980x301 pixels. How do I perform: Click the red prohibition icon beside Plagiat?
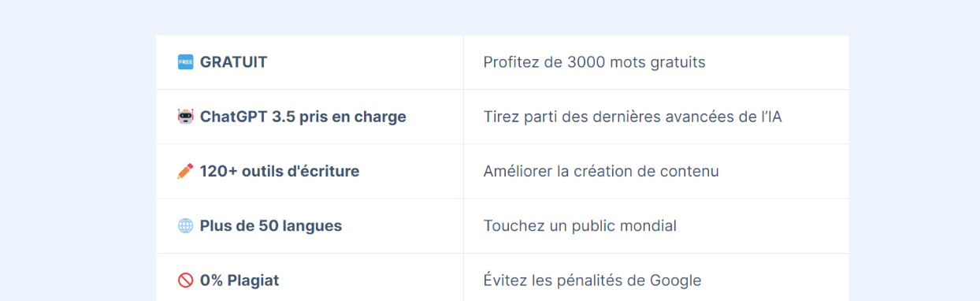(185, 281)
